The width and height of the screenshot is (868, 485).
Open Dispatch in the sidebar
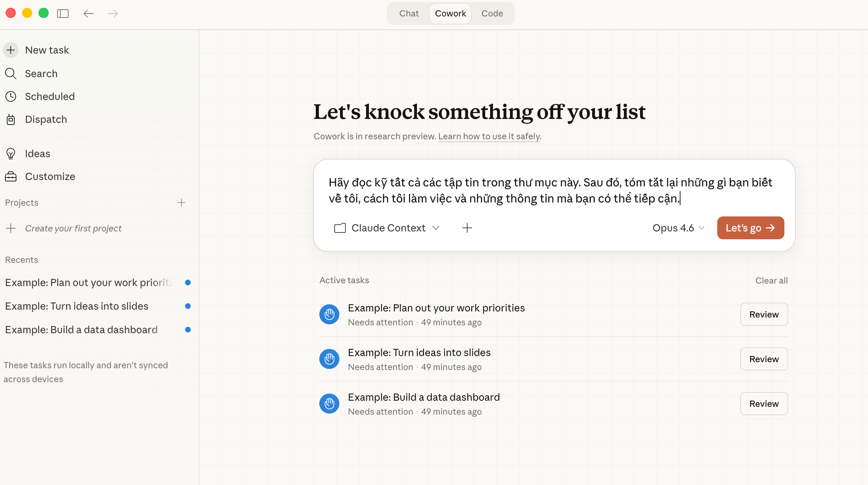coord(46,119)
